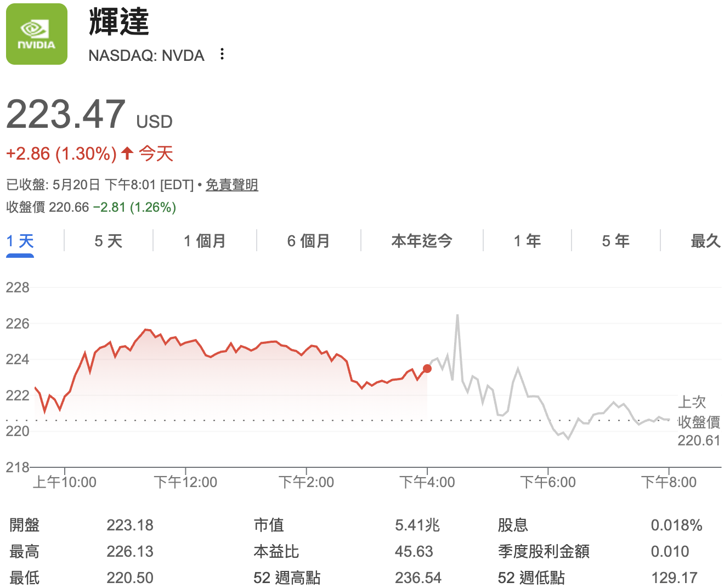Open the three-dot more options menu
The width and height of the screenshot is (724, 588).
[x=222, y=54]
